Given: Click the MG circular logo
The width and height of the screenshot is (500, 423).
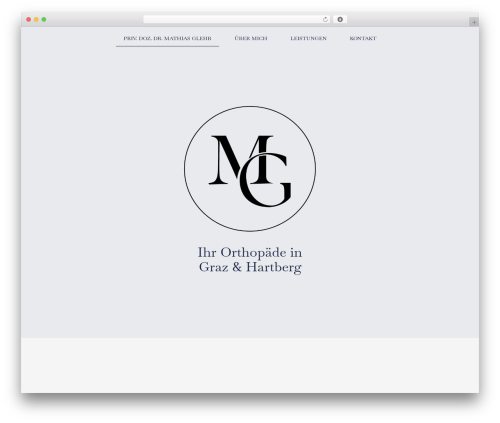Looking at the screenshot, I should click(x=250, y=169).
